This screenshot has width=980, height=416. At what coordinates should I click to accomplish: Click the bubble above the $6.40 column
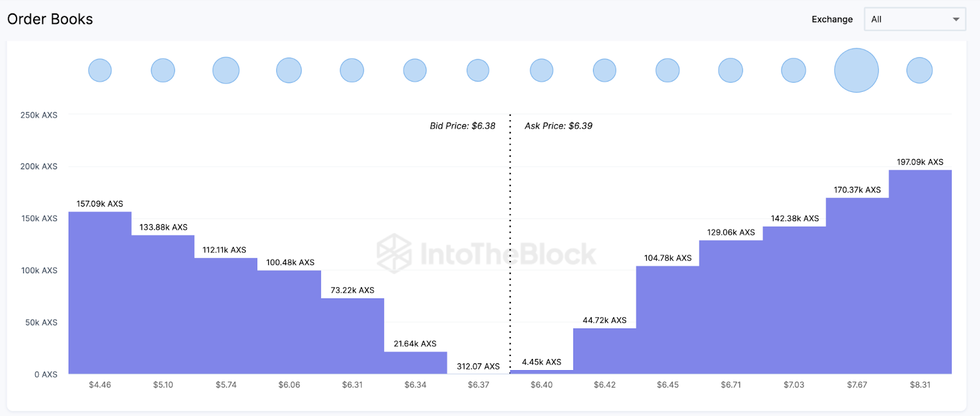point(541,70)
